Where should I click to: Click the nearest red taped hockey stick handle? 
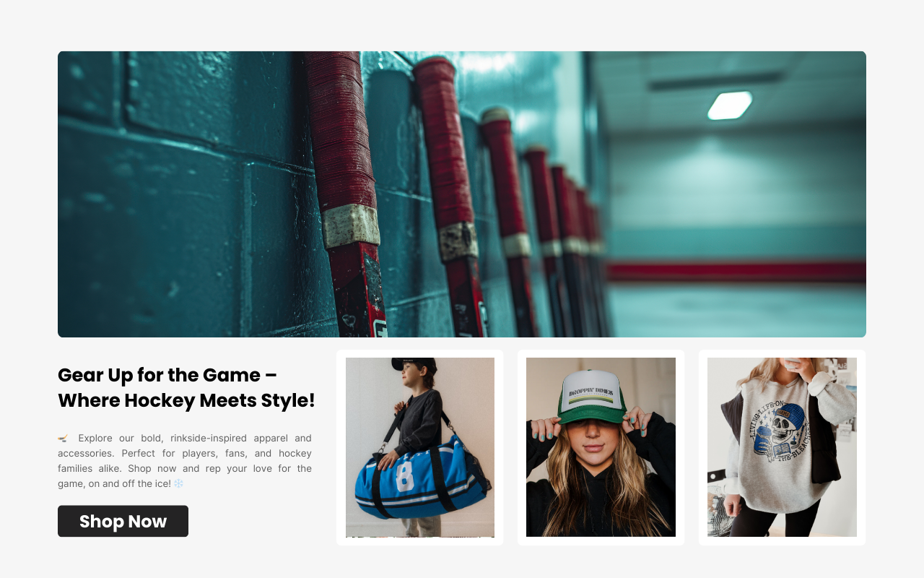coord(341,130)
